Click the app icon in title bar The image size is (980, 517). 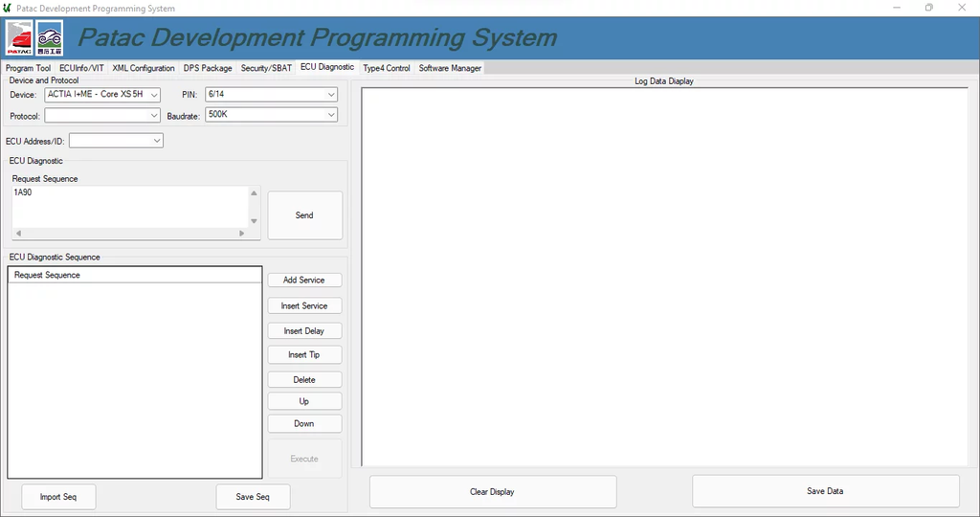click(x=8, y=8)
